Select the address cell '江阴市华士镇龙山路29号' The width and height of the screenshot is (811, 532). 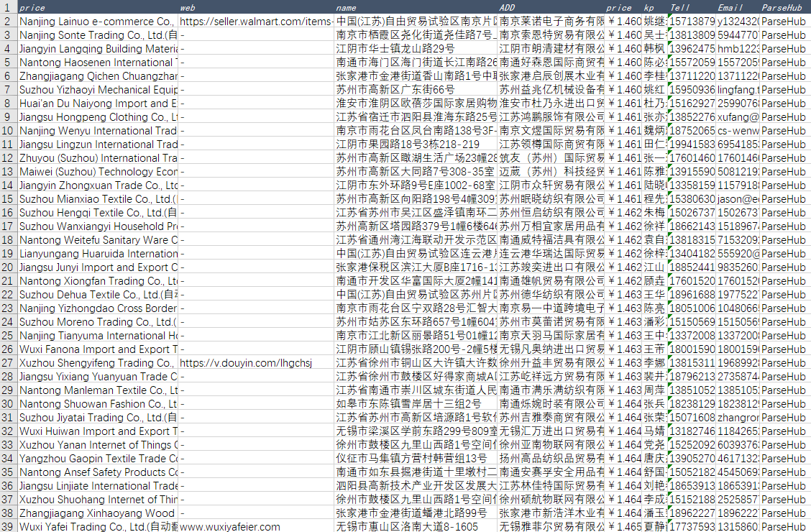[x=416, y=49]
